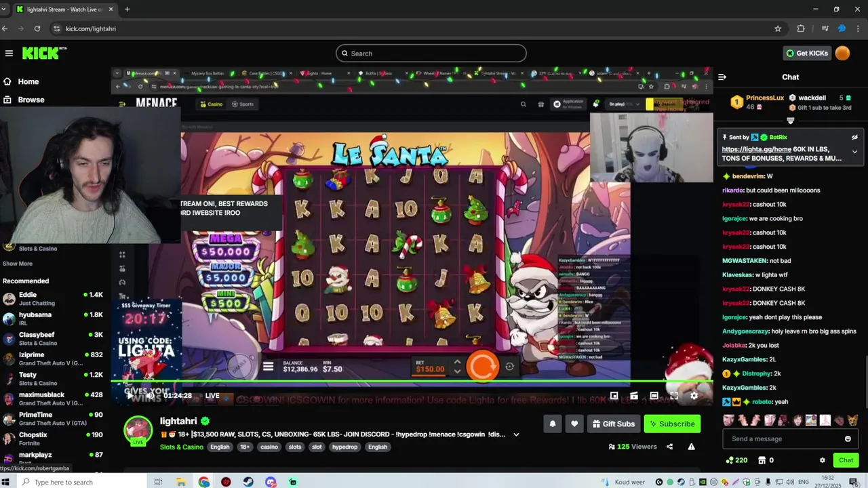Select the casino tag
868x488 pixels.
(x=269, y=447)
